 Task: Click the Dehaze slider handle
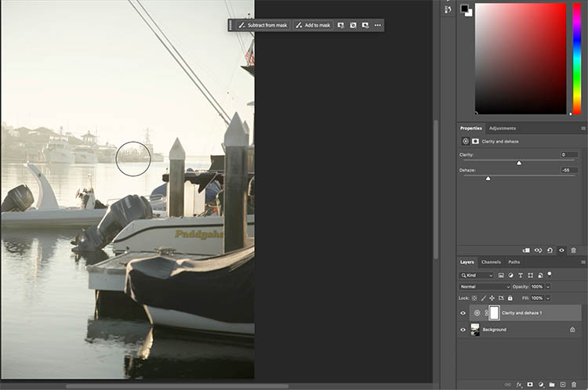pyautogui.click(x=488, y=179)
